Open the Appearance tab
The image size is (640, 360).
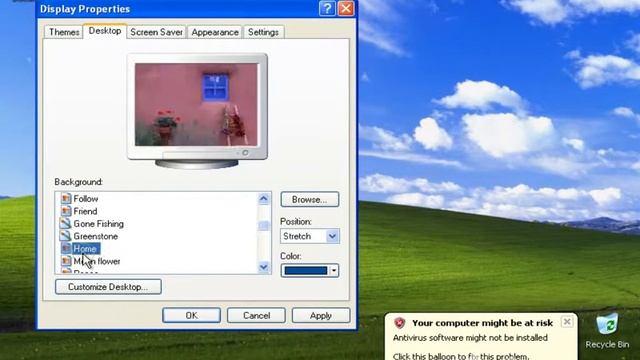pyautogui.click(x=215, y=32)
